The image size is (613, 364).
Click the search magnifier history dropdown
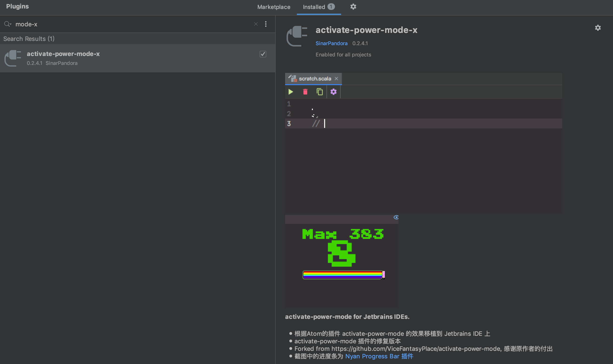click(x=8, y=24)
